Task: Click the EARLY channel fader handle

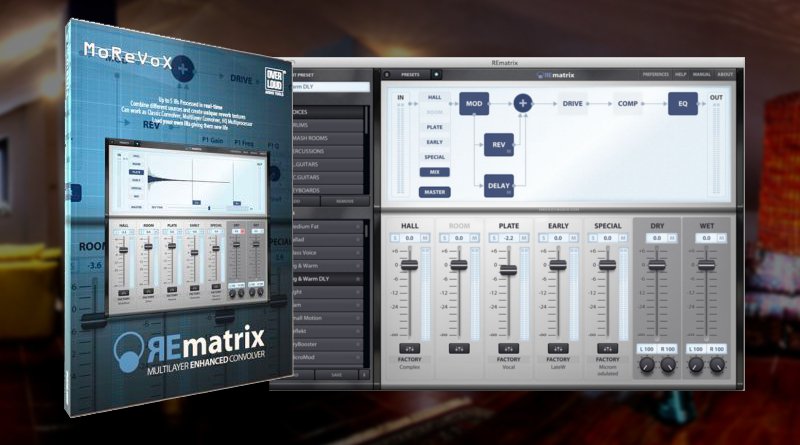Action: [x=558, y=265]
